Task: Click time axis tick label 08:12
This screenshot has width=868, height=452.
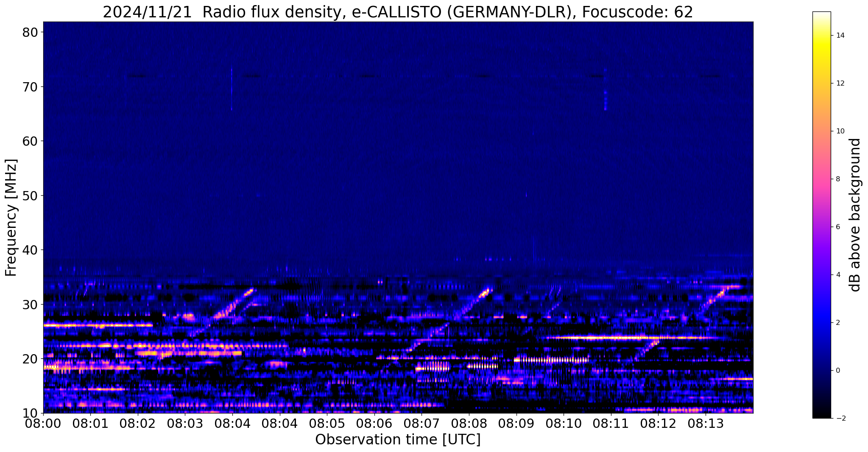Action: 658,424
